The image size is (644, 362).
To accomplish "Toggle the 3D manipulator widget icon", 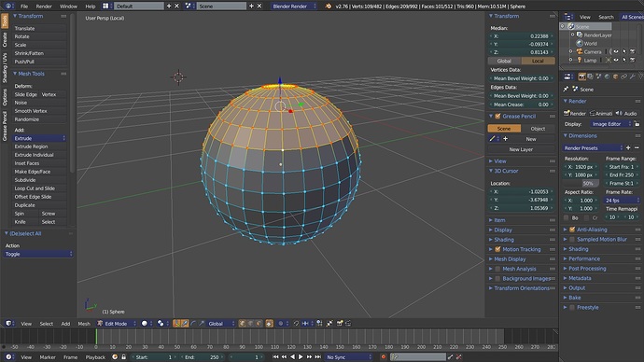I will tap(176, 324).
